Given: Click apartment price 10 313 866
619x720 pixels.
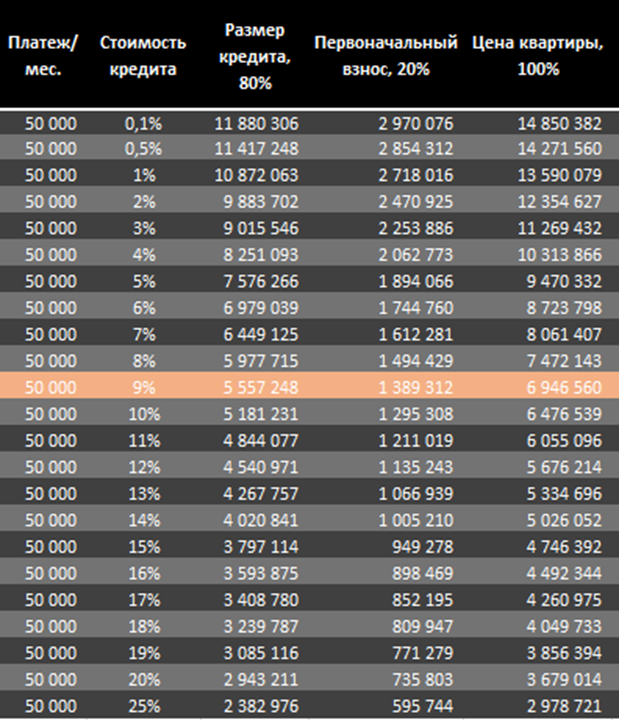Looking at the screenshot, I should pos(560,255).
